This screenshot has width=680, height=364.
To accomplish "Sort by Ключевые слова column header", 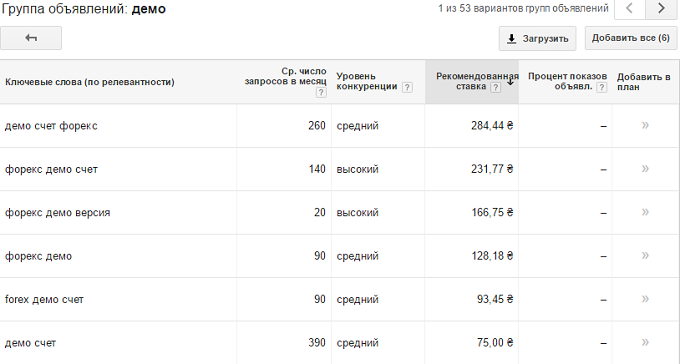I will [x=90, y=82].
